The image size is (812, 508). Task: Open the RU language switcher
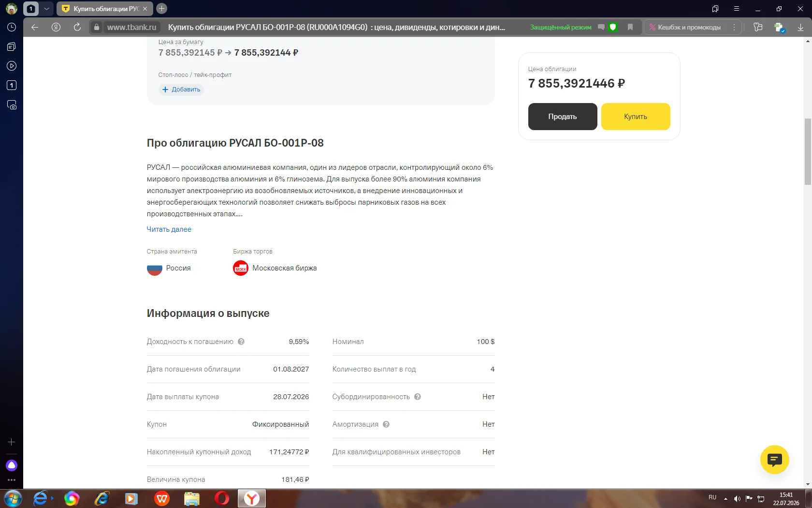[x=712, y=497]
